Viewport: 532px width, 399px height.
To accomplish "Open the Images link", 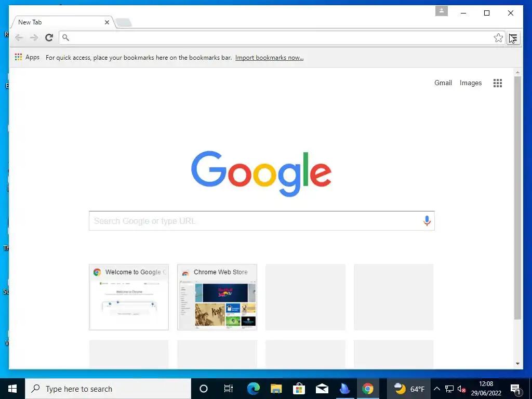I will (471, 83).
